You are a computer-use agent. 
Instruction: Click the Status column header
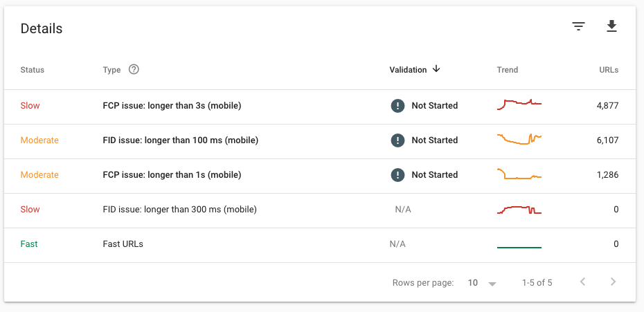(x=32, y=70)
